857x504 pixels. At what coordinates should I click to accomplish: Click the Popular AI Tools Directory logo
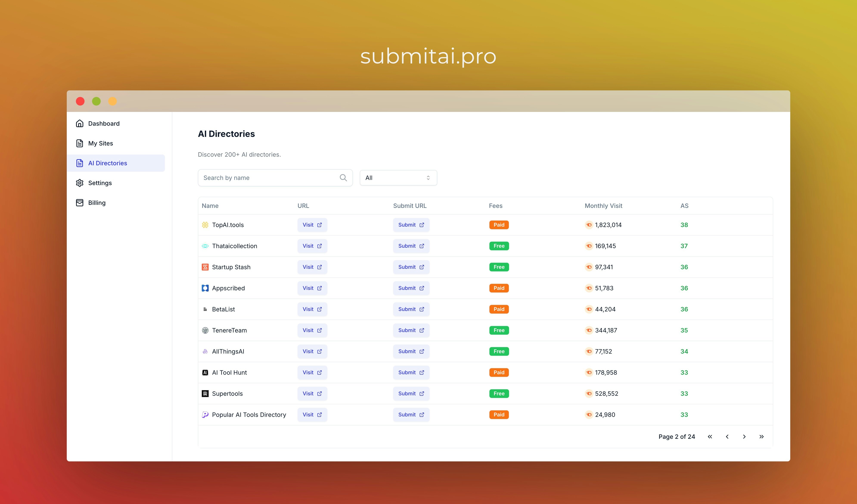coord(205,415)
